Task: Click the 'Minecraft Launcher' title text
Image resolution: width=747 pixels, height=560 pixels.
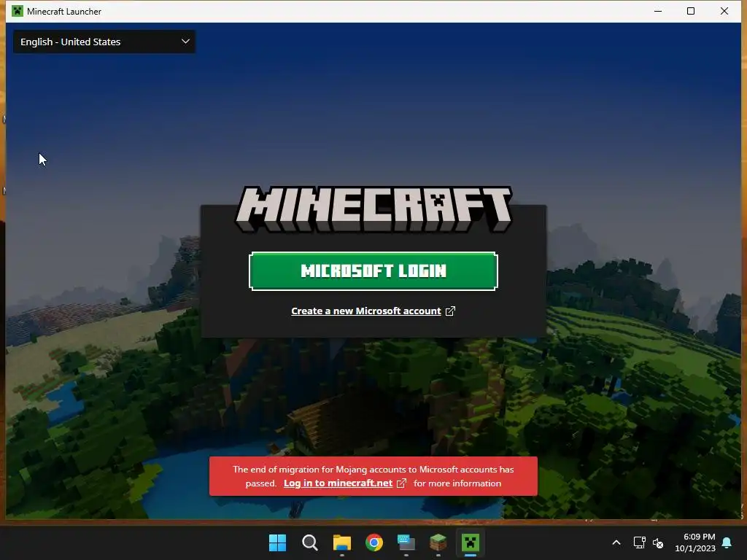Action: tap(64, 12)
